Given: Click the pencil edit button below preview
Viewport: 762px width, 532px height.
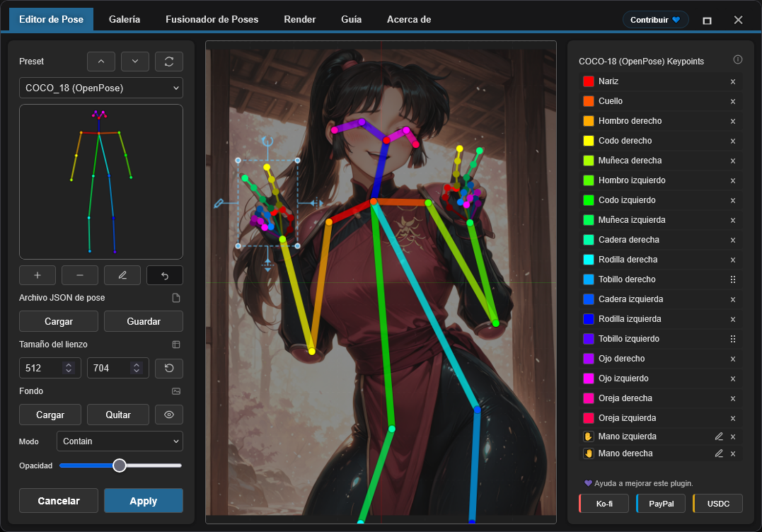Looking at the screenshot, I should pos(122,275).
